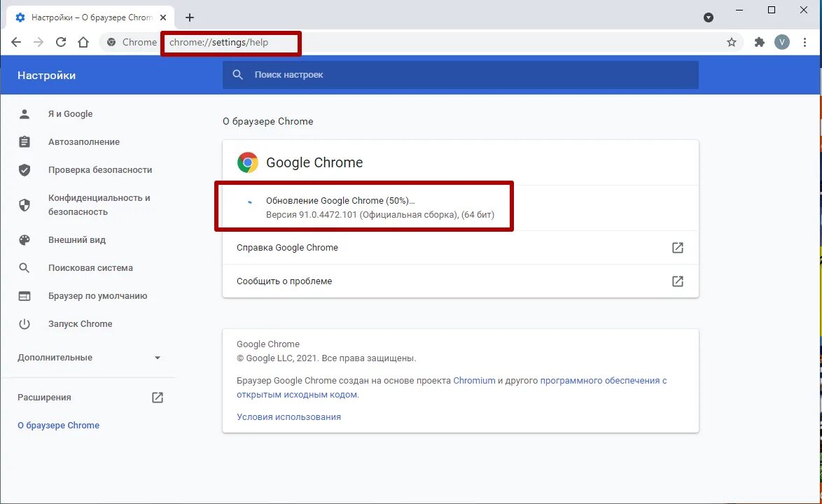Open Справка Google Chrome external link icon
This screenshot has width=822, height=504.
tap(677, 247)
